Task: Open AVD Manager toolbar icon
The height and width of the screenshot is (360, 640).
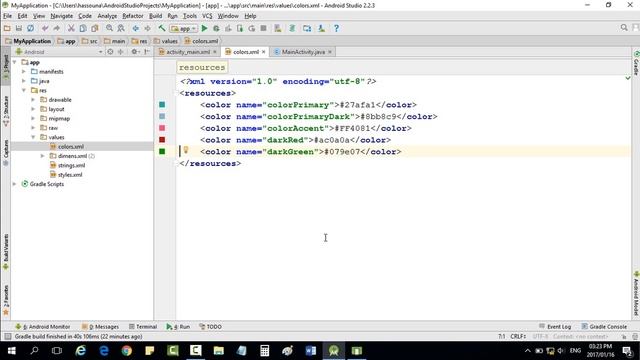Action: point(278,28)
